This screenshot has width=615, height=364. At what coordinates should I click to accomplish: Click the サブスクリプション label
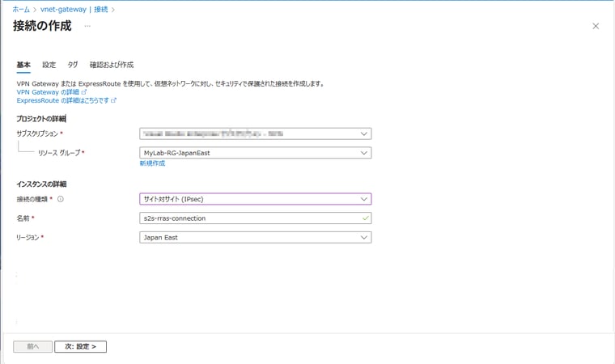click(37, 133)
